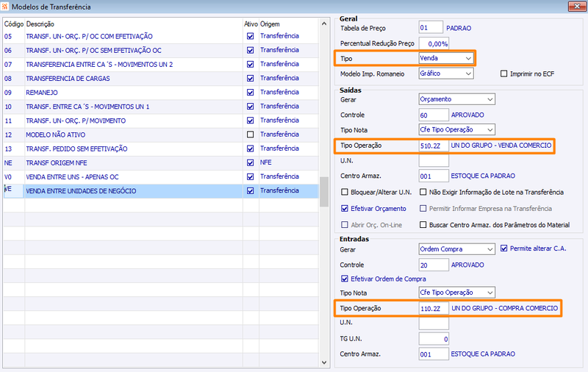Screen dimensions: 588x372
Task: Click the empty Entradas U.N. field
Action: 434,323
